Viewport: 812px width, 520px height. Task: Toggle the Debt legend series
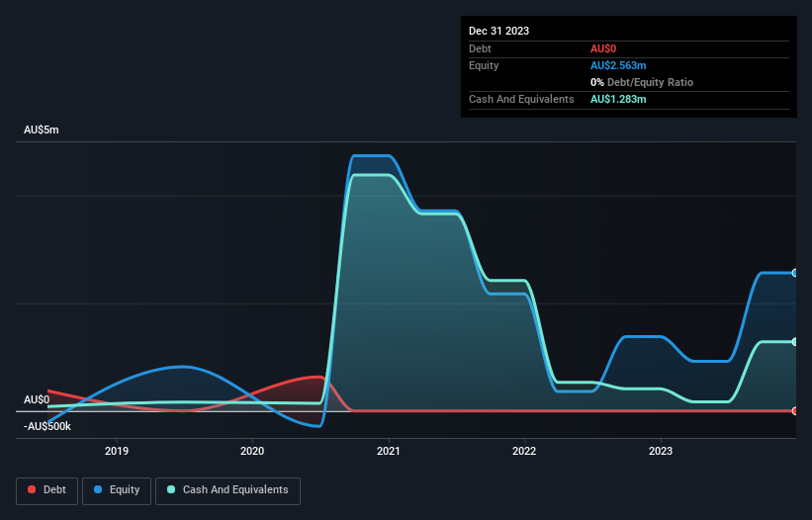click(x=46, y=490)
